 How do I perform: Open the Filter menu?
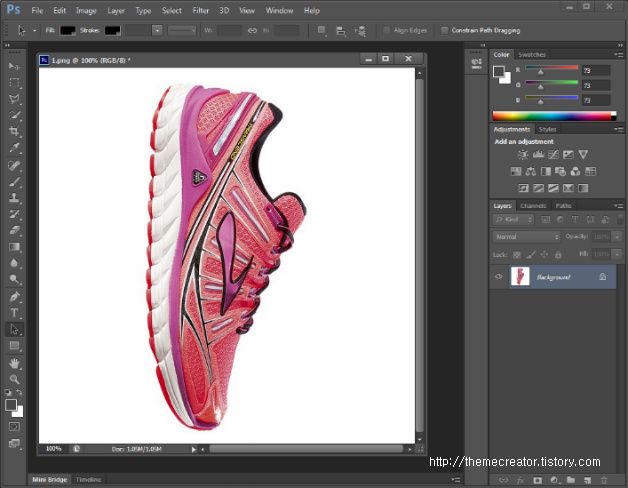pos(201,11)
